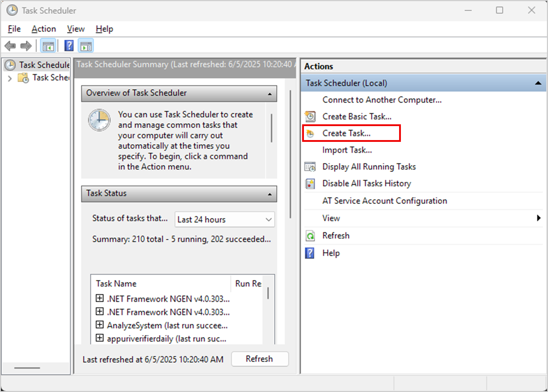Click the Actions pane header
The image size is (548, 392).
point(424,66)
